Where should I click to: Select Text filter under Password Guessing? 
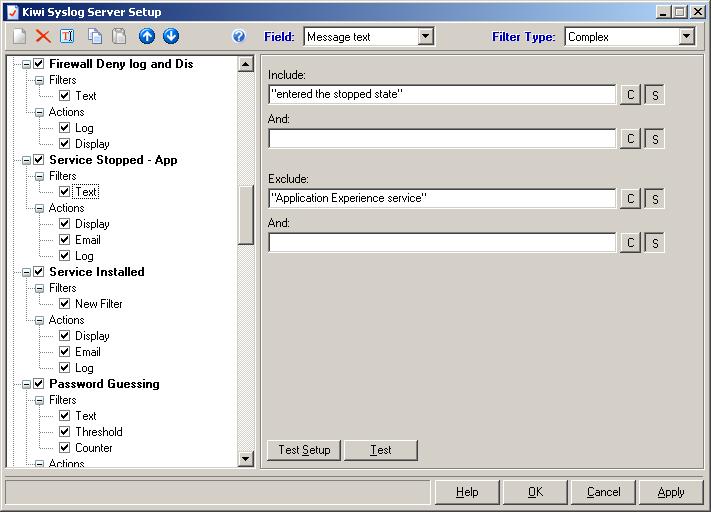86,416
